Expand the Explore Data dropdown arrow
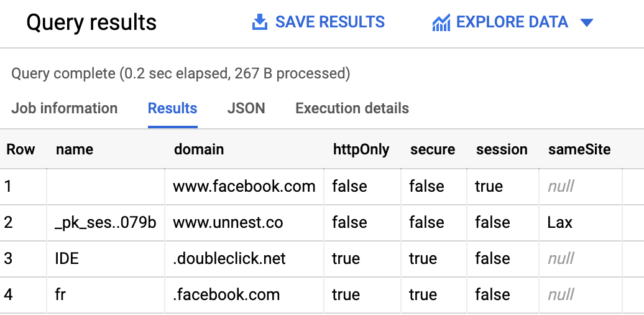644x315 pixels. coord(587,22)
